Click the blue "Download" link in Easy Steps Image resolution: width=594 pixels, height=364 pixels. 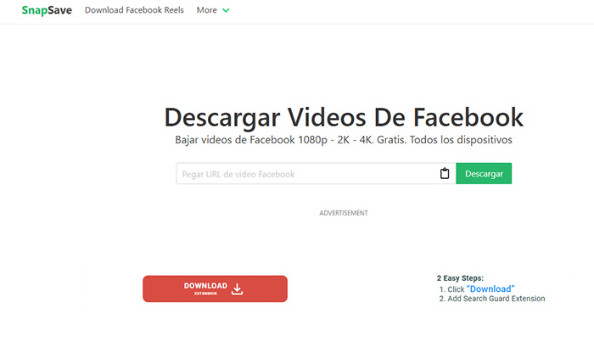click(x=490, y=289)
